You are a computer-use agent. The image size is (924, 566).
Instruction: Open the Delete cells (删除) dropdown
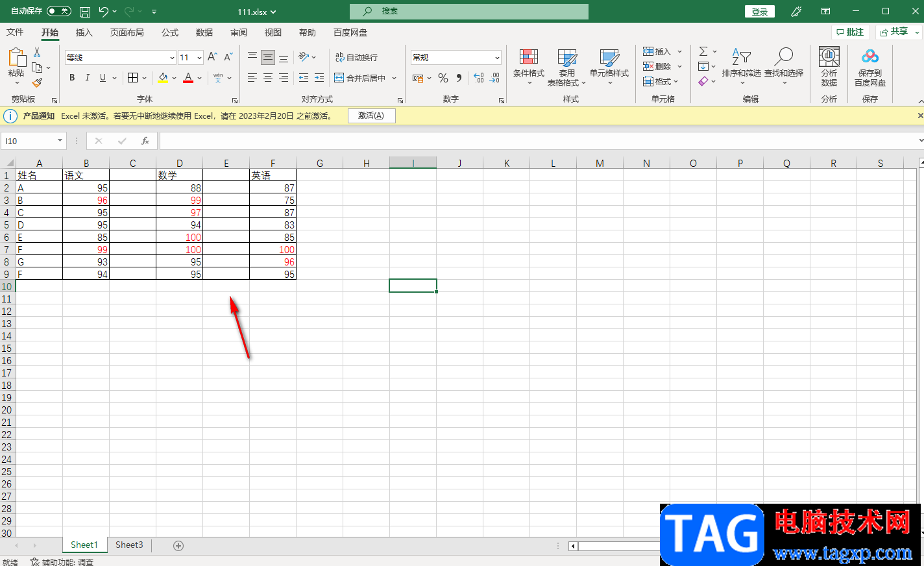[x=663, y=66]
